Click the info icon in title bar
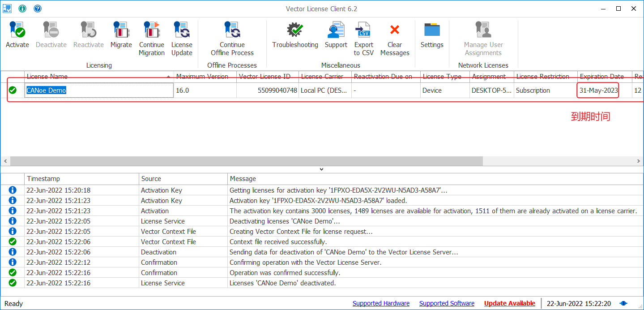This screenshot has width=644, height=310. point(22,9)
